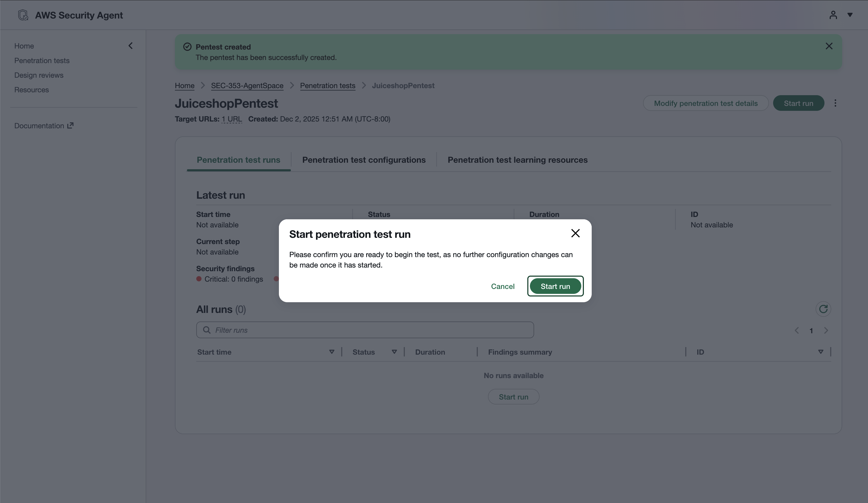Switch to Penetration test configurations tab
The image size is (868, 503).
364,160
